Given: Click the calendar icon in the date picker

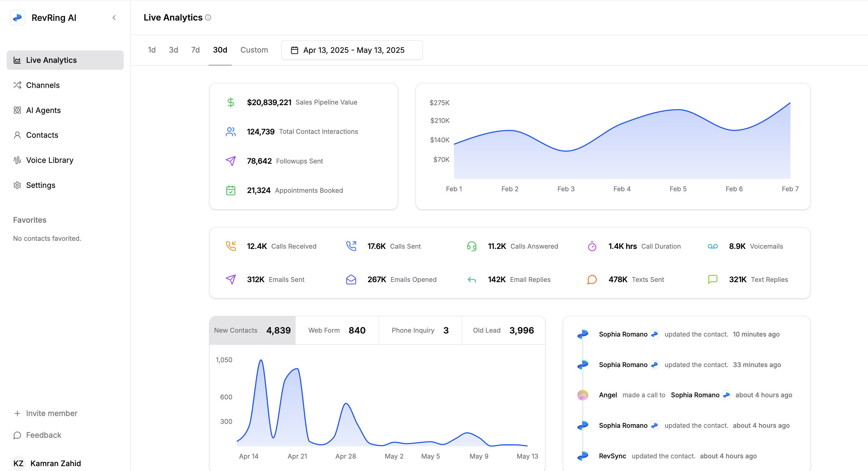Looking at the screenshot, I should point(294,50).
